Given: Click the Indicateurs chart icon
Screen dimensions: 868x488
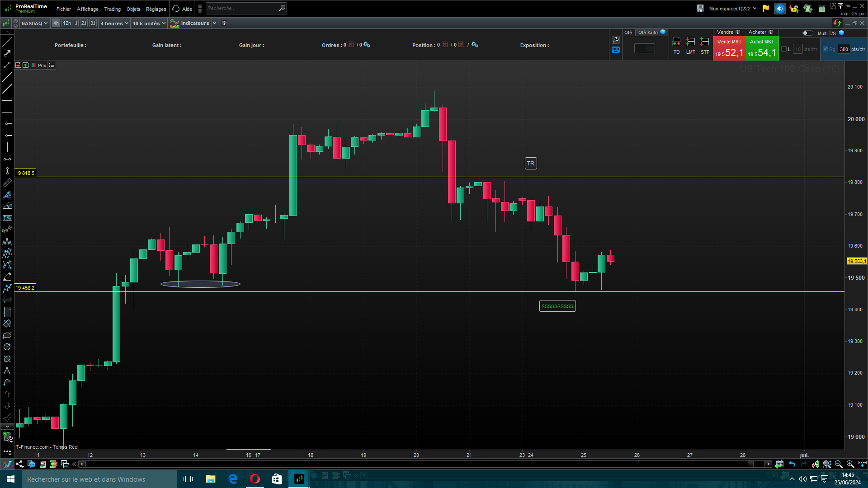Looking at the screenshot, I should (175, 23).
